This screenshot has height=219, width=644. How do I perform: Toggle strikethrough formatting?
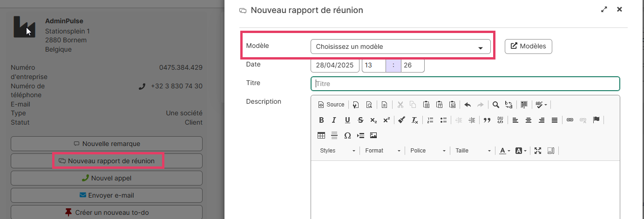pyautogui.click(x=360, y=120)
